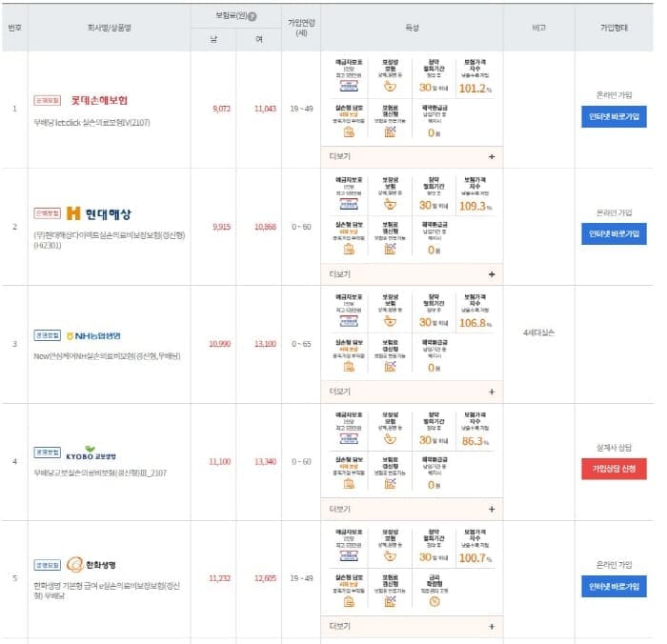Click the 4세대실손 note in 비고 column
This screenshot has height=644, width=667.
538,332
